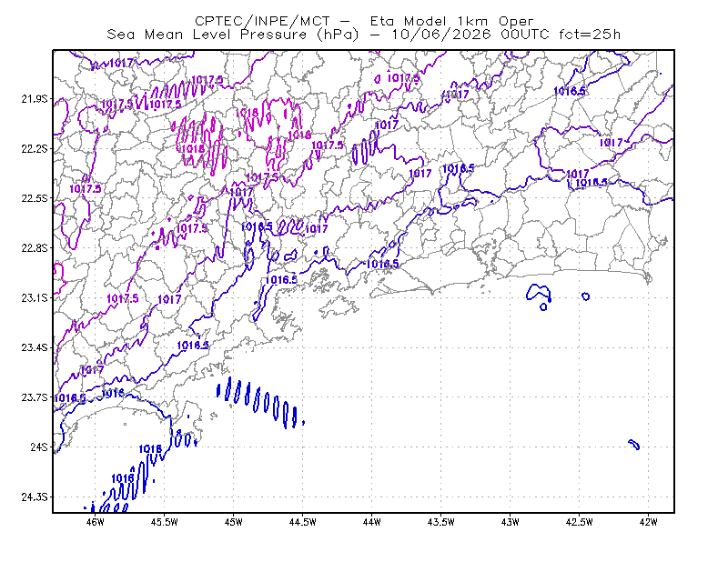Viewport: 728px width, 562px height.
Task: Click the 46W longitude axis label
Action: pyautogui.click(x=96, y=522)
